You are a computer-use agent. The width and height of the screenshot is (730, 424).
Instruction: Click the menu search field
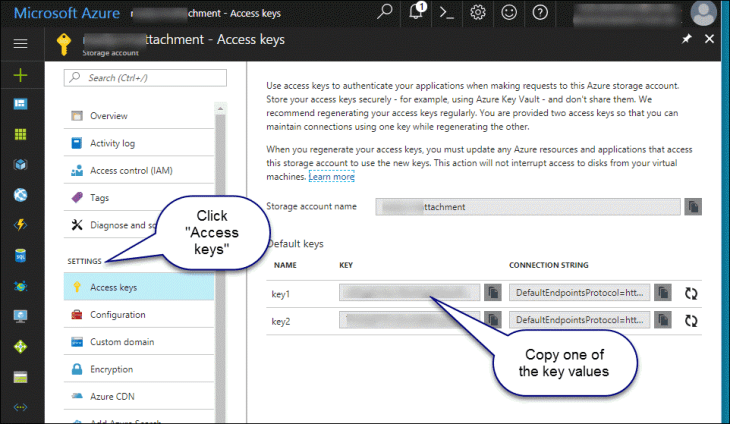tap(145, 78)
